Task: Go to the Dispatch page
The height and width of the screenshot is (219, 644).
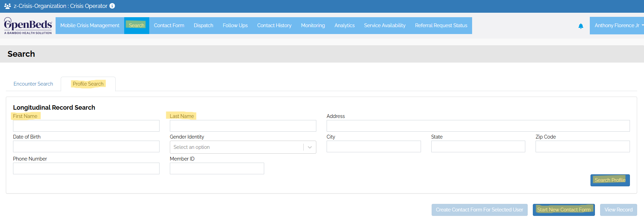Action: click(203, 25)
